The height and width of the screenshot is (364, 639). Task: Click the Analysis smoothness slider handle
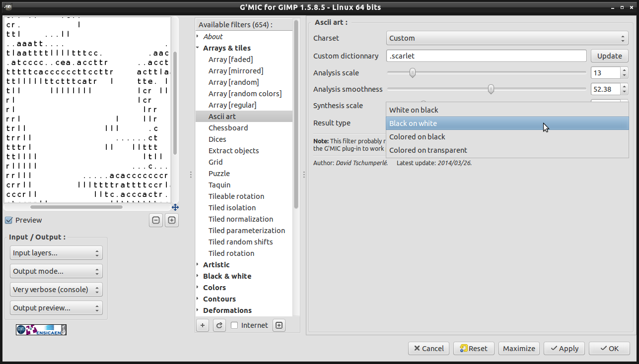coord(491,89)
